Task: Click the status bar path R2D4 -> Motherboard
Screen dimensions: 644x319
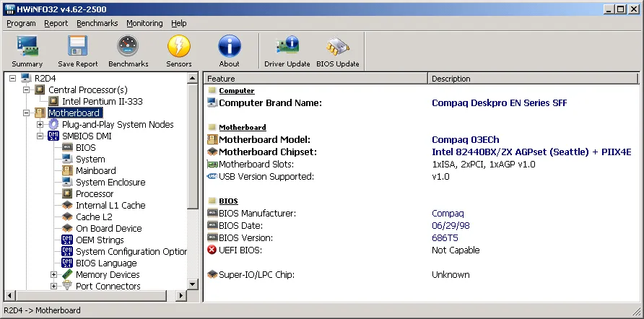Action: tap(43, 310)
